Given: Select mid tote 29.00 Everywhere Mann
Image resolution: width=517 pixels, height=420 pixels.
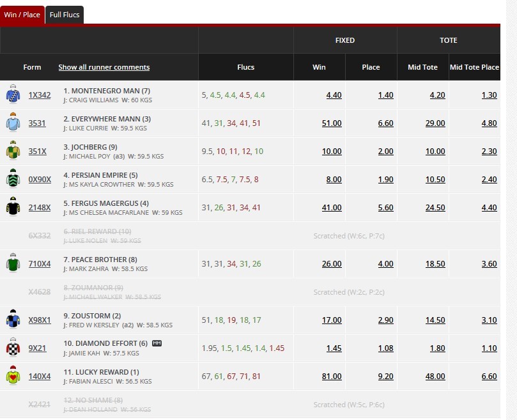Looking at the screenshot, I should 435,123.
